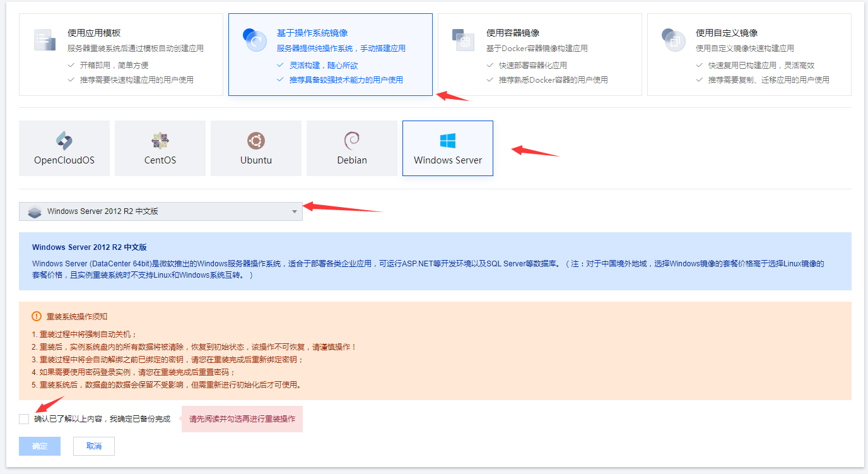The image size is (868, 474).
Task: Click the custom image icon
Action: click(x=673, y=40)
